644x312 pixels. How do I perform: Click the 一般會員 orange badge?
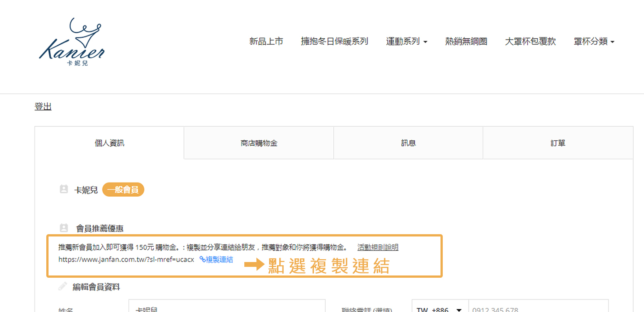(123, 189)
